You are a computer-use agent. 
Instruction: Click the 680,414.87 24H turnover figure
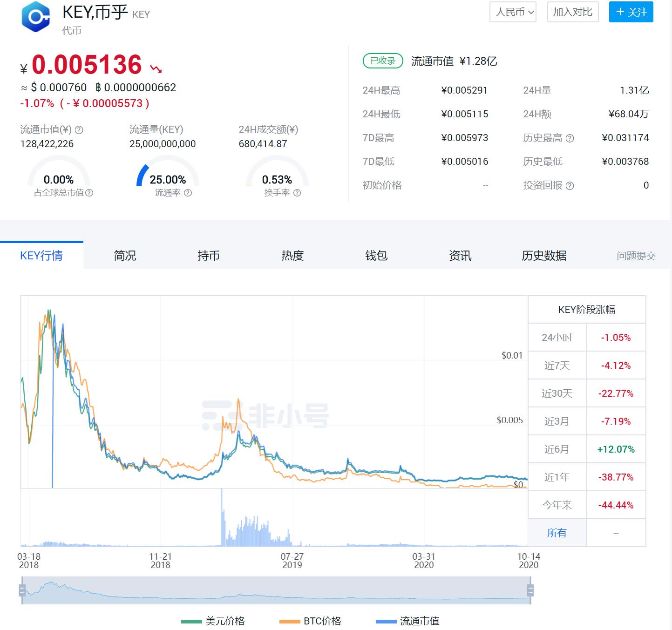[x=263, y=144]
